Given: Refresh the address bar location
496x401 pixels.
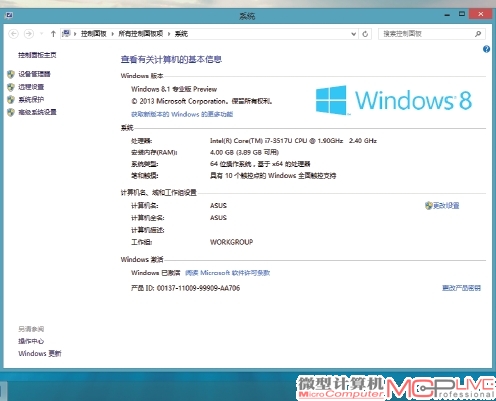Looking at the screenshot, I should coord(365,34).
